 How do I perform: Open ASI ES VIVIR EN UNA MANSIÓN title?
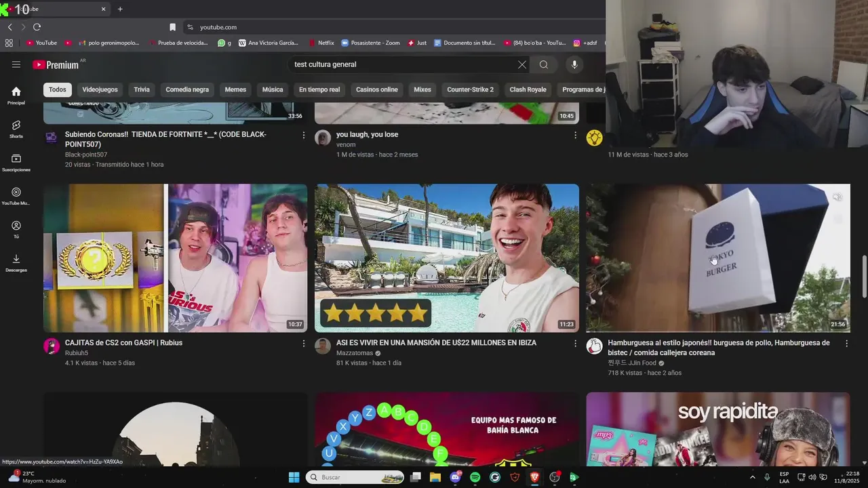[x=436, y=343]
